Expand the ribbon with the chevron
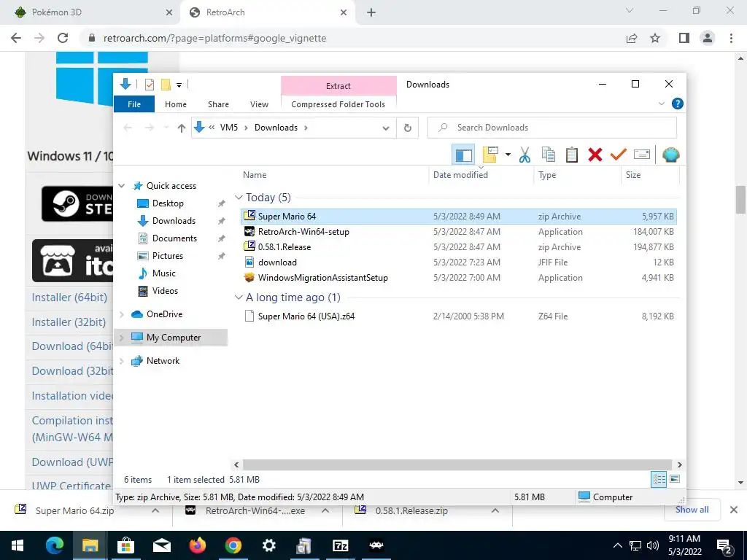 pyautogui.click(x=661, y=104)
